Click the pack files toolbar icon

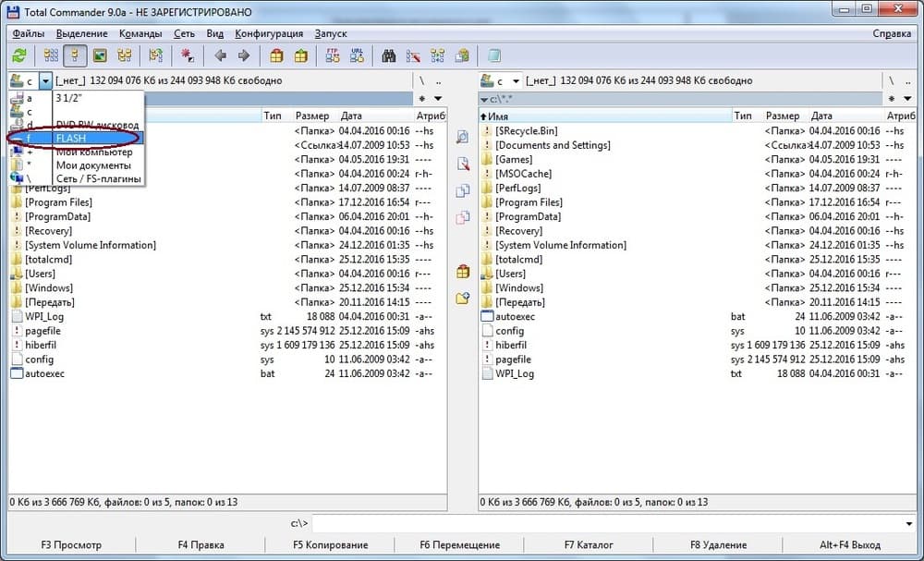276,56
